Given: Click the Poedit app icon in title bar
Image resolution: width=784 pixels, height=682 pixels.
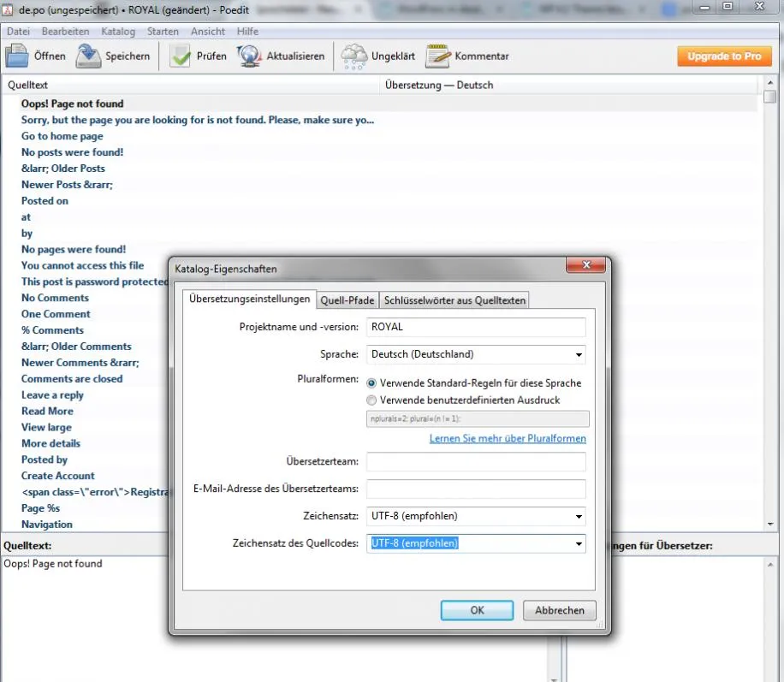Looking at the screenshot, I should pyautogui.click(x=8, y=9).
